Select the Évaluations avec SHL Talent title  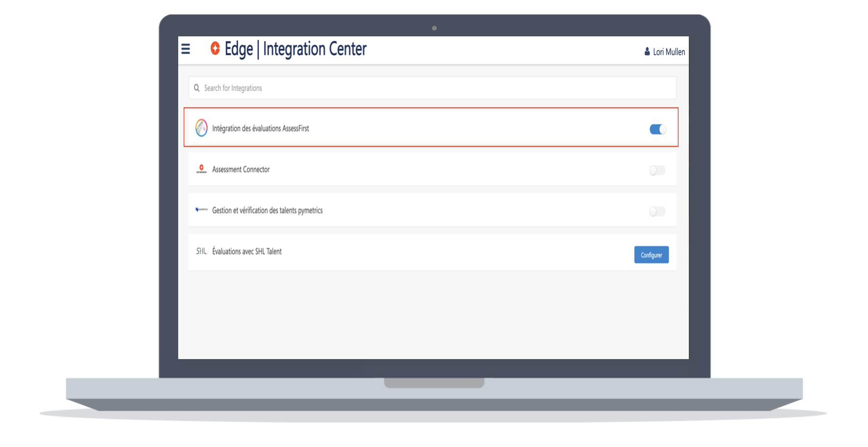(247, 251)
